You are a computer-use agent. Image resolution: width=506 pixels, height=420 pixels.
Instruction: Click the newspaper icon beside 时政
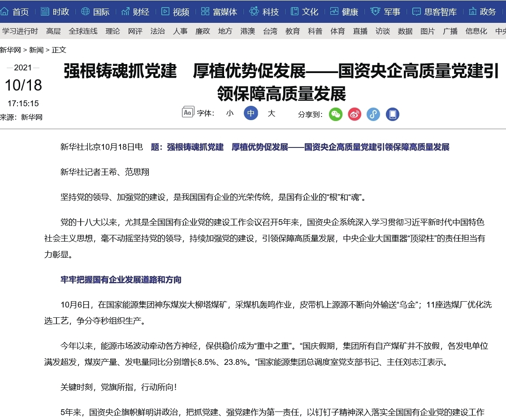(x=44, y=12)
